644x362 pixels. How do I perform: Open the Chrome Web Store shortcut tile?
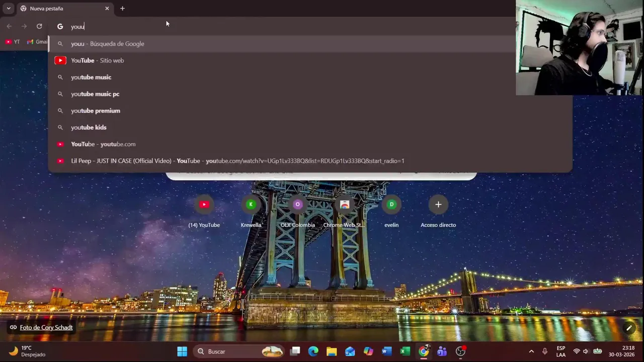tap(345, 212)
